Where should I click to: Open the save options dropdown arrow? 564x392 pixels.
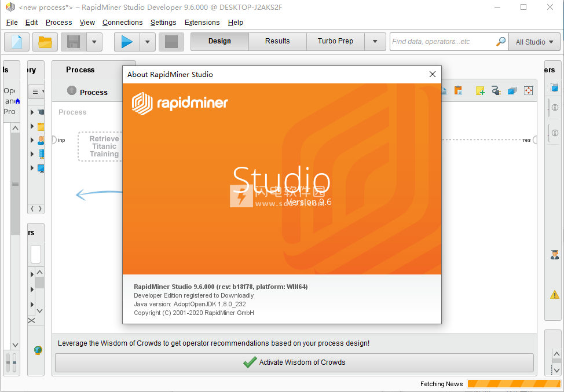point(94,42)
